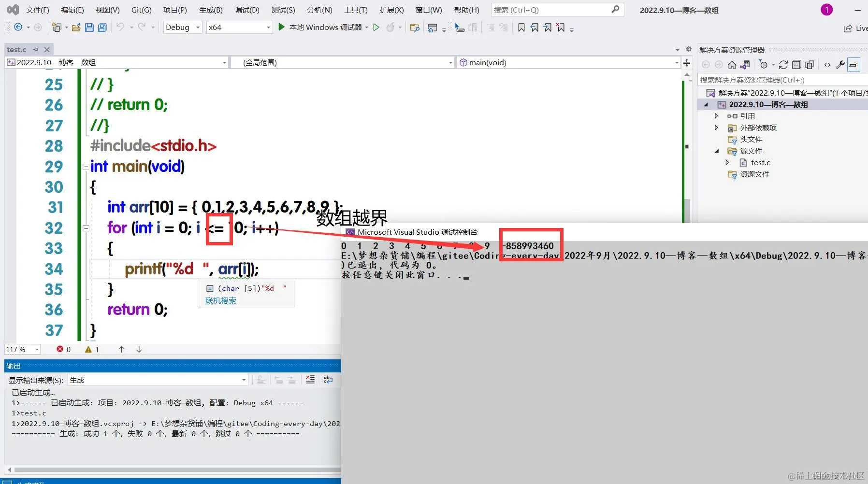
Task: Toggle the preview selected items button
Action: [854, 65]
